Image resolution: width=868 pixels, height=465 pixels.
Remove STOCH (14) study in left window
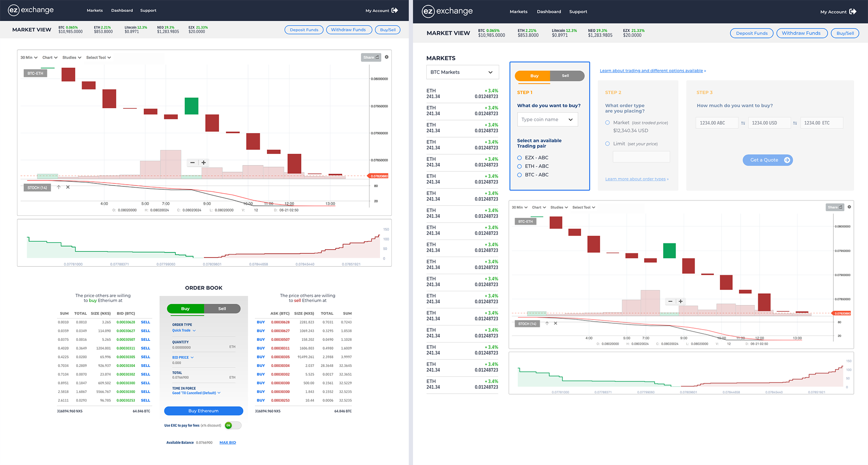[68, 187]
